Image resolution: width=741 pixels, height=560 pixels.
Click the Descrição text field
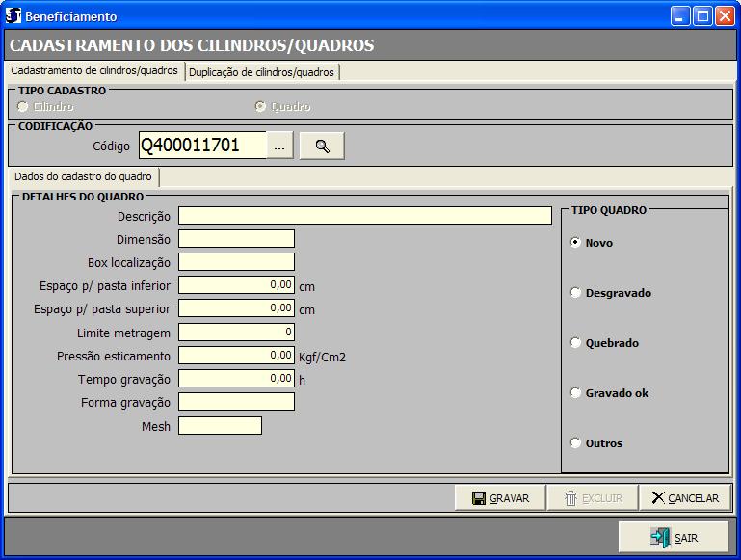click(x=364, y=216)
